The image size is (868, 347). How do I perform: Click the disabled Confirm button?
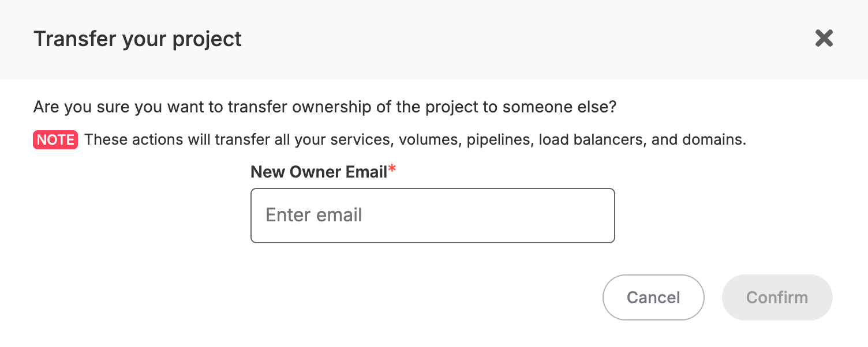(777, 297)
